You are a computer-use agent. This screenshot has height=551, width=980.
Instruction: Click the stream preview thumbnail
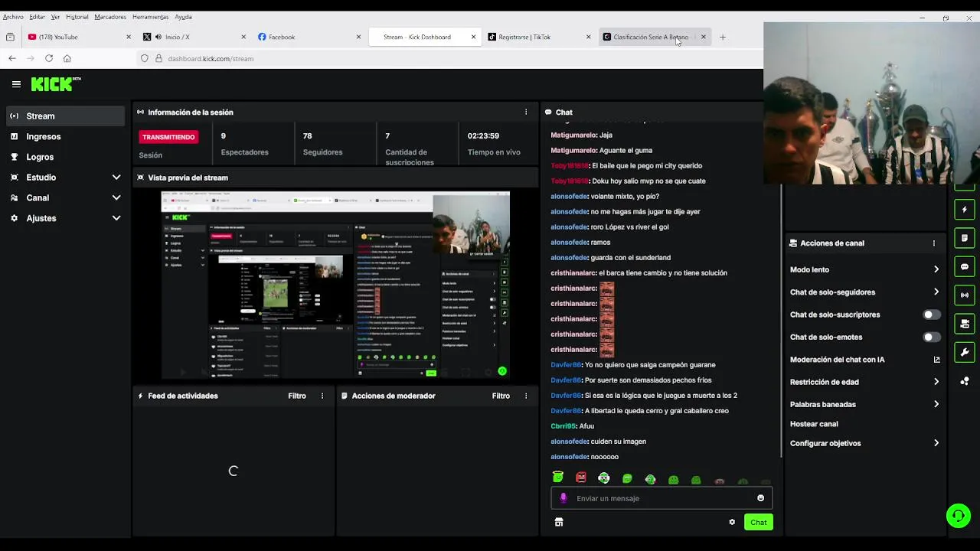tap(335, 285)
